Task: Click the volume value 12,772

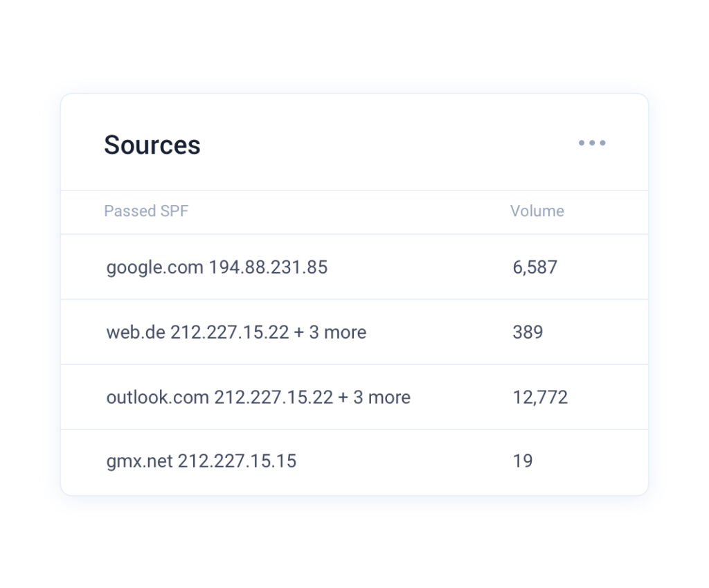Action: coord(539,397)
